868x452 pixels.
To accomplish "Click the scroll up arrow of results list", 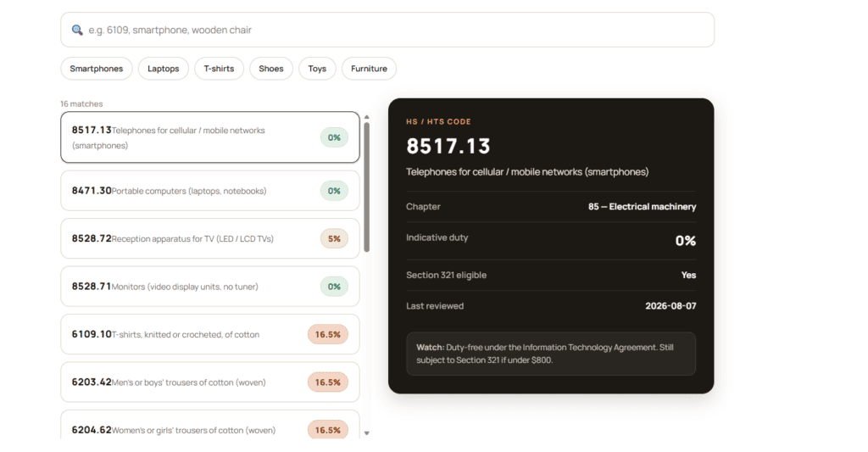I will [x=366, y=117].
